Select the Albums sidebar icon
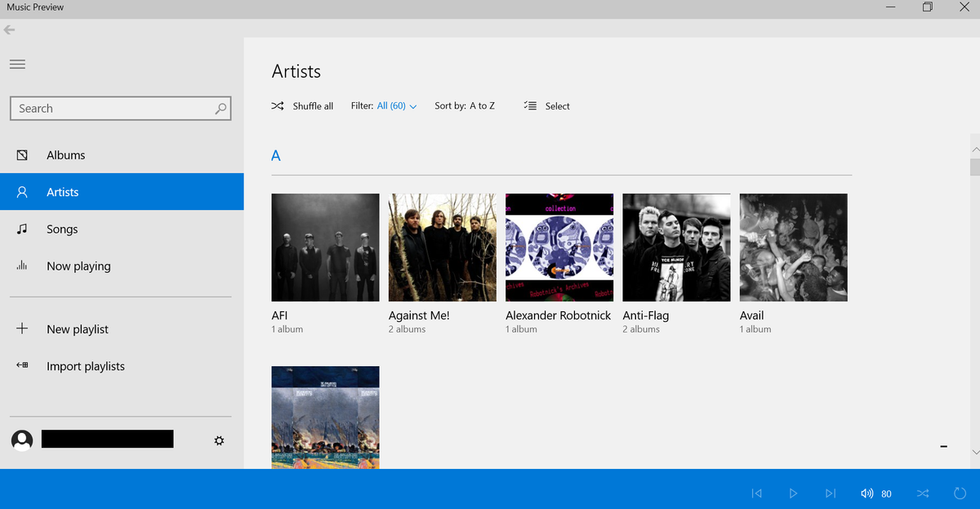Viewport: 980px width, 509px height. click(x=23, y=154)
